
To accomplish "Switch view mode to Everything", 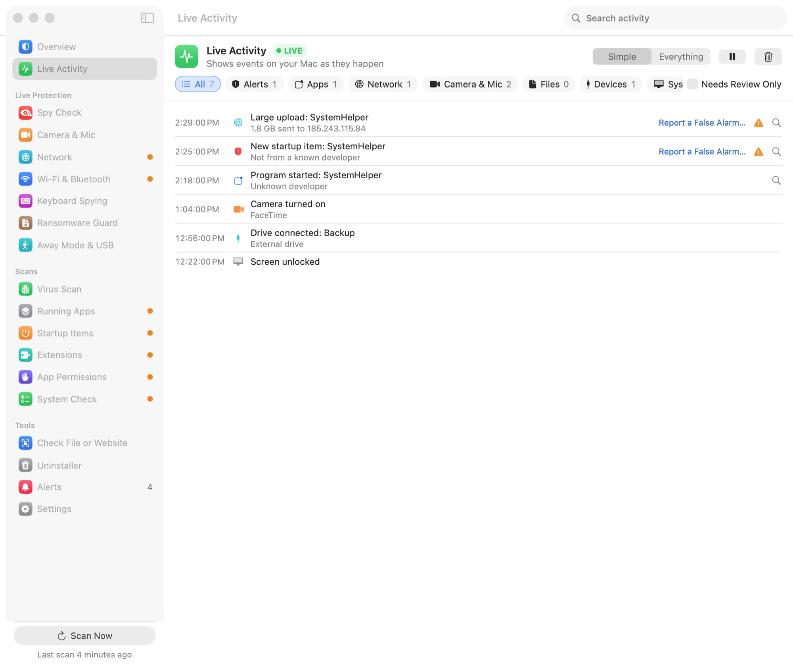I will click(681, 57).
